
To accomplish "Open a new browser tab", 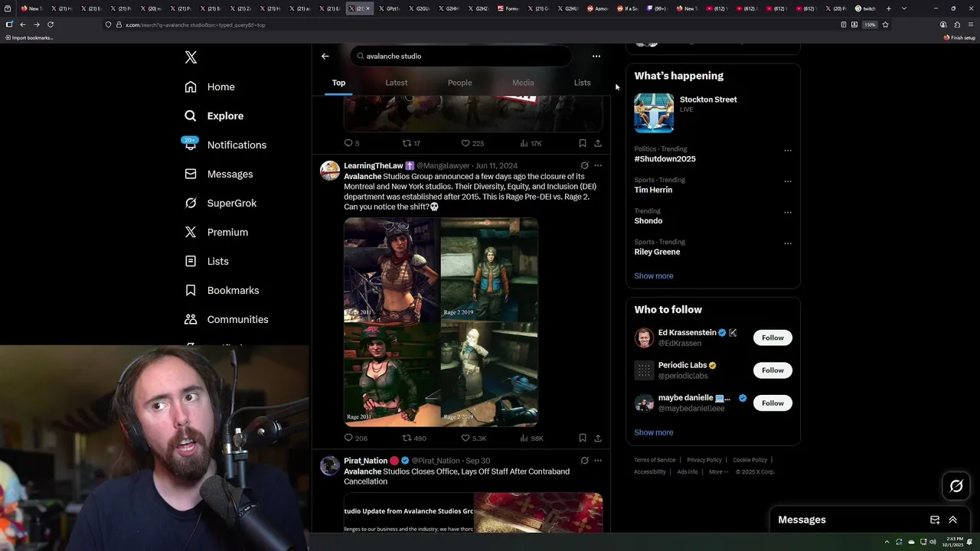I will 888,8.
